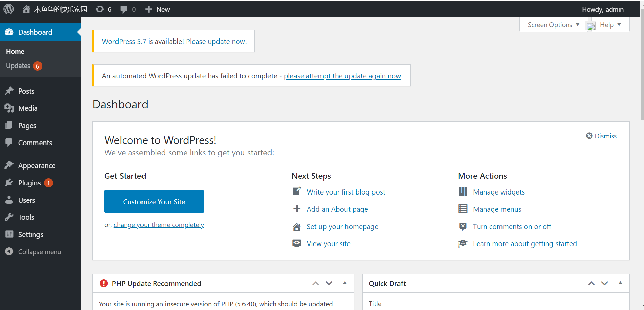Collapse the PHP Update Recommended widget
Screen dimensions: 644x310
(x=345, y=283)
